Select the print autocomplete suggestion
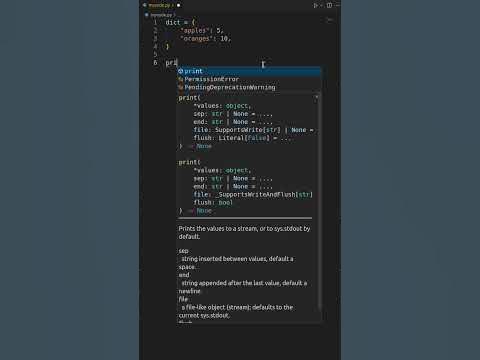480x360 pixels. click(249, 71)
